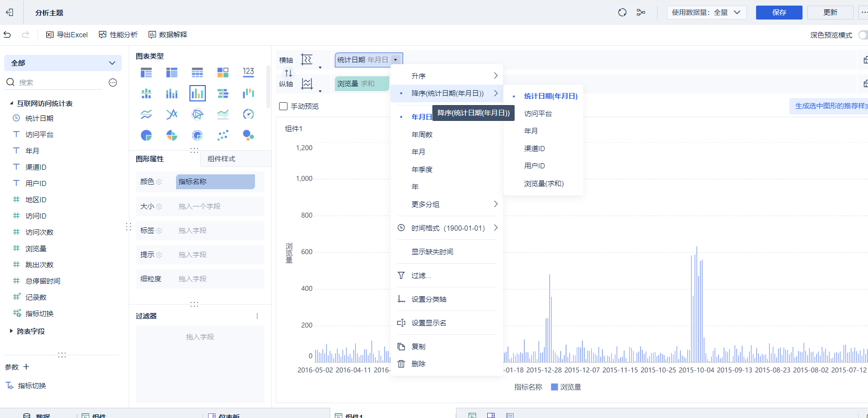
Task: Tick the 手动预览 checkbox
Action: (283, 106)
